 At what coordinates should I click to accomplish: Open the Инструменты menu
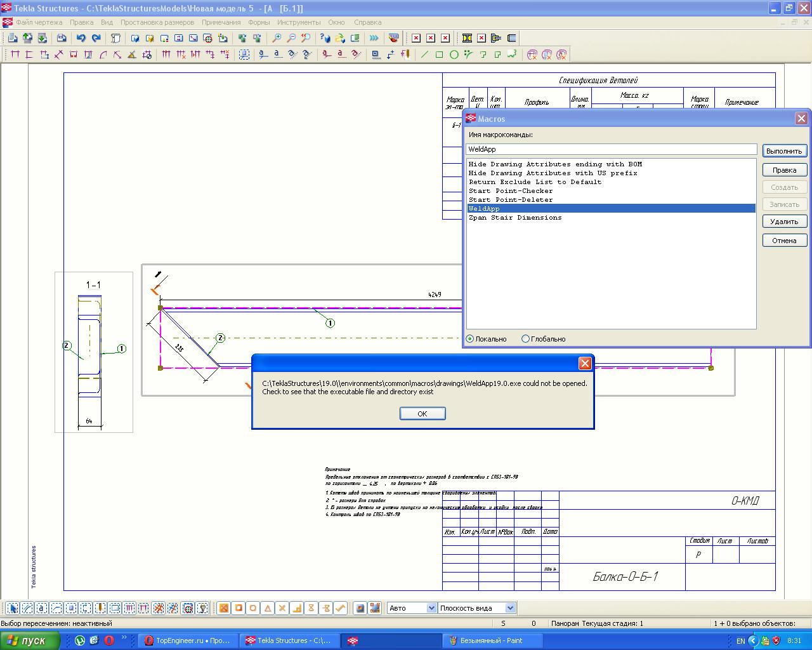299,22
